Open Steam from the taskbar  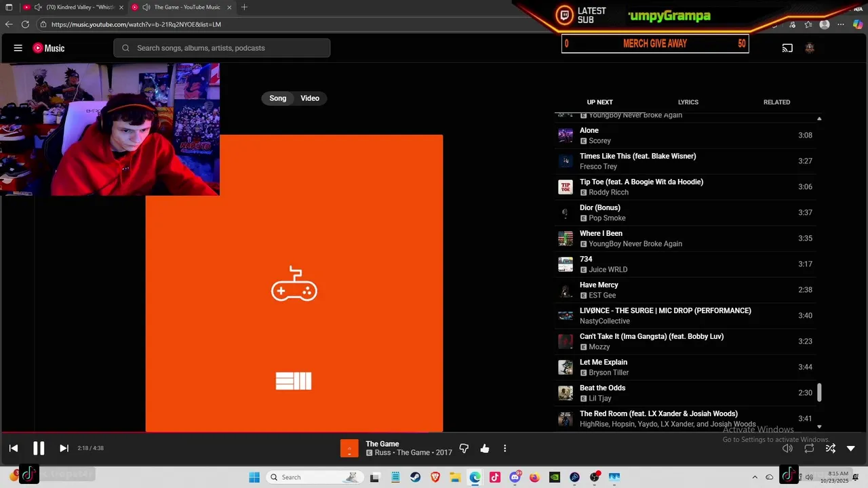tap(416, 477)
